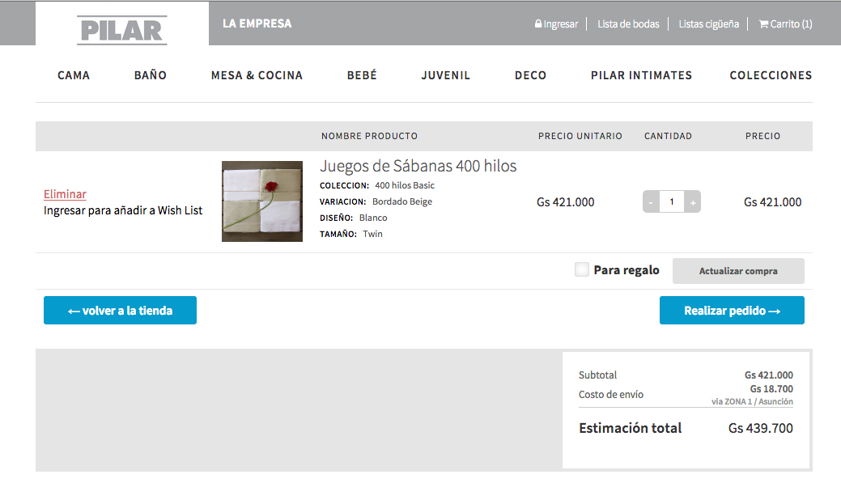The image size is (841, 504).
Task: Open PILAR INTIMATES category
Action: point(641,75)
